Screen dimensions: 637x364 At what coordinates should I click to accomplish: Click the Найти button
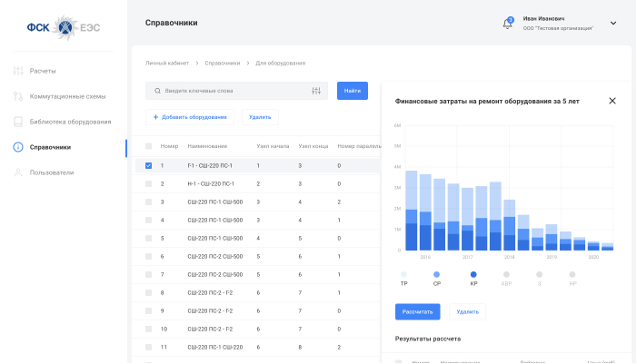click(x=353, y=91)
